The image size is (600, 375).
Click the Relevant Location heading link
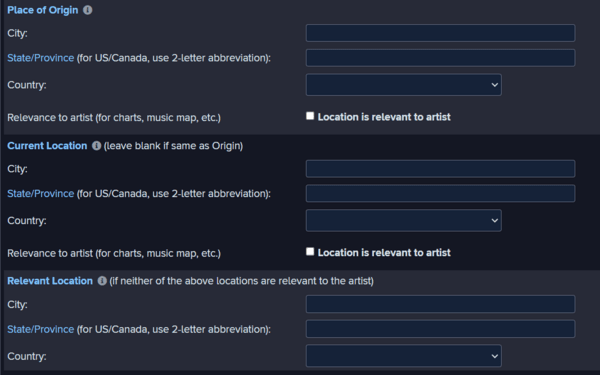pos(50,281)
